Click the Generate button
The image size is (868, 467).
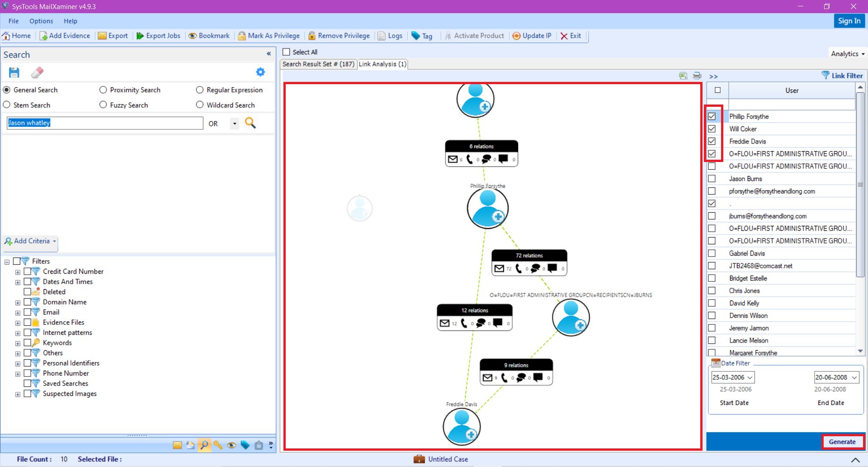pyautogui.click(x=843, y=441)
